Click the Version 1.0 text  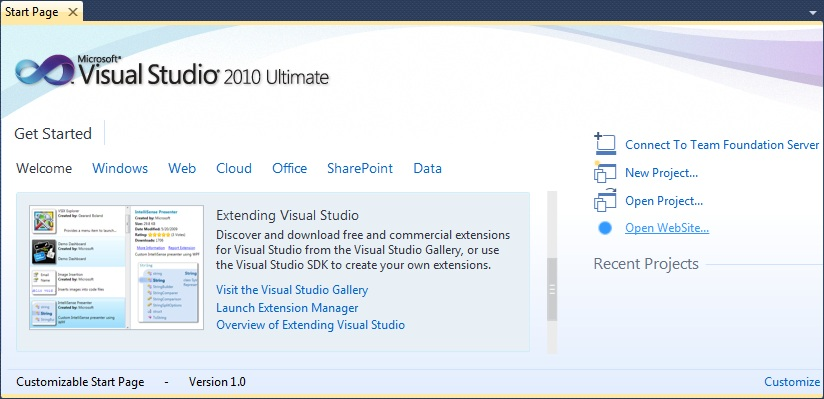[x=217, y=382]
